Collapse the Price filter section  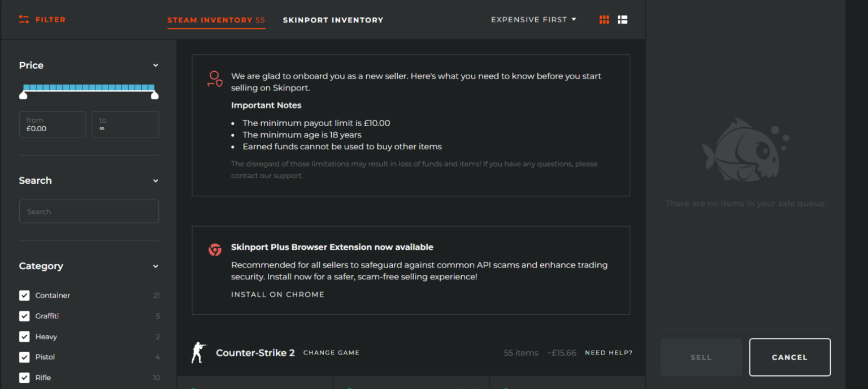pyautogui.click(x=155, y=65)
